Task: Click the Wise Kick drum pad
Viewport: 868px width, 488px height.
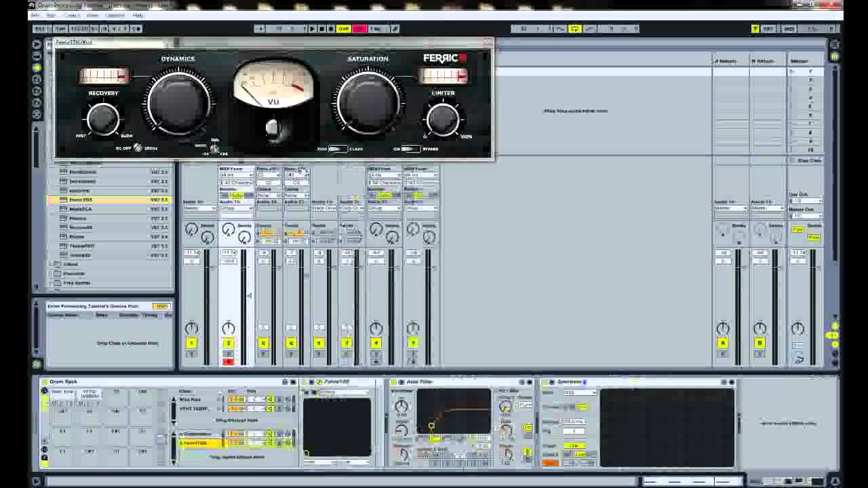Action: click(62, 392)
